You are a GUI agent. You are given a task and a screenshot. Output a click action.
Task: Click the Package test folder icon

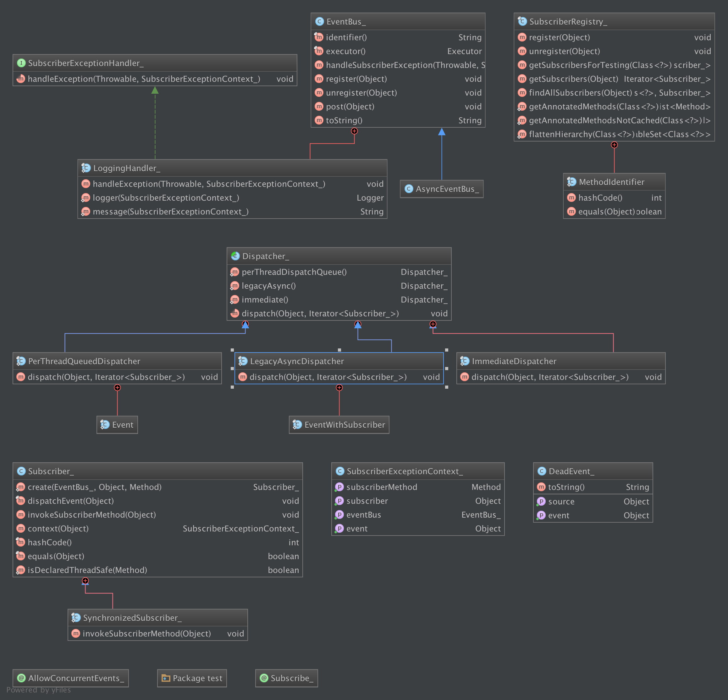[x=166, y=678]
